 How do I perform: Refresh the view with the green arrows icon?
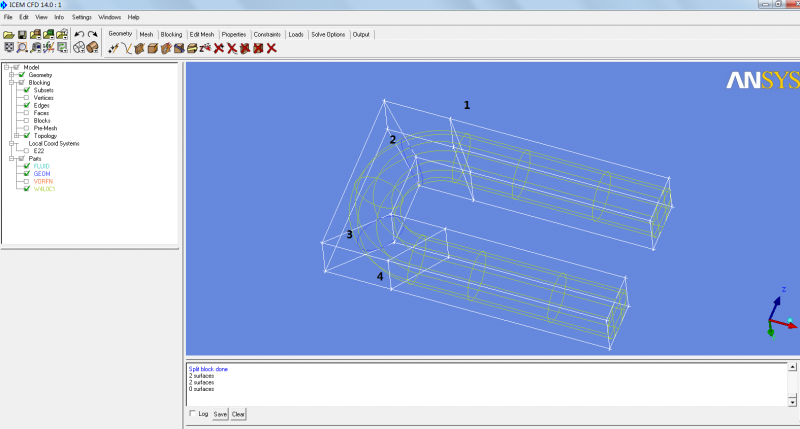pos(62,47)
